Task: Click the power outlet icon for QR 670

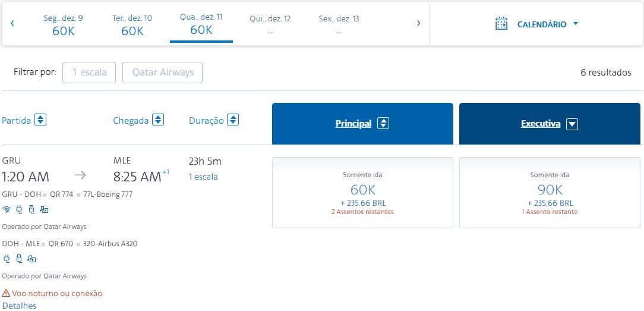Action: click(7, 259)
